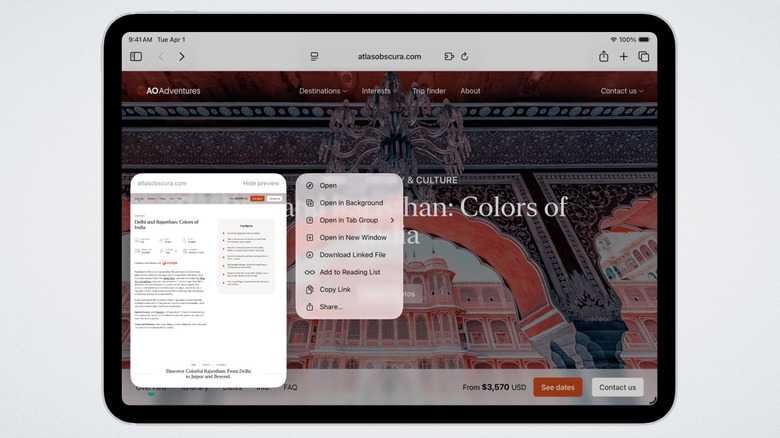The image size is (780, 438).
Task: Click the Open in Tab Group icon
Action: point(309,220)
